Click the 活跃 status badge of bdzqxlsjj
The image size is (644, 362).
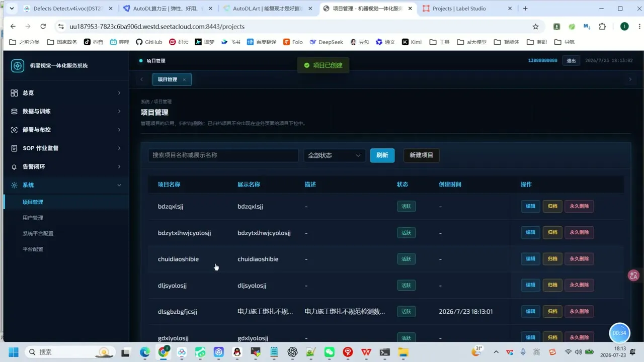[406, 206]
